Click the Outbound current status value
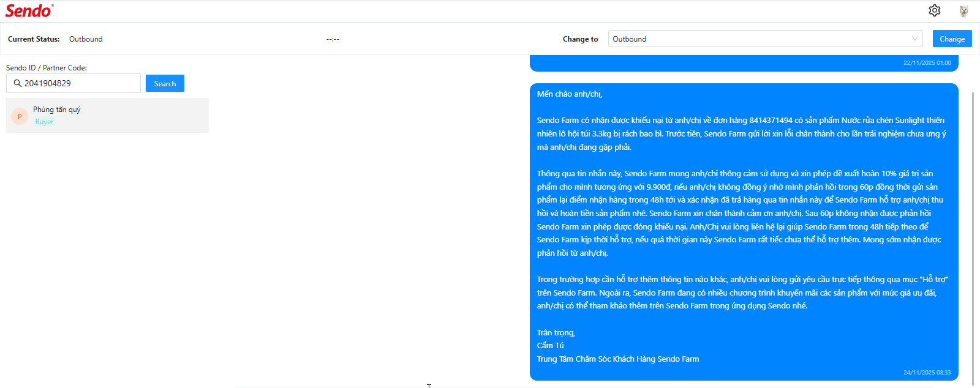Screen dimensions: 980x388 [x=86, y=39]
